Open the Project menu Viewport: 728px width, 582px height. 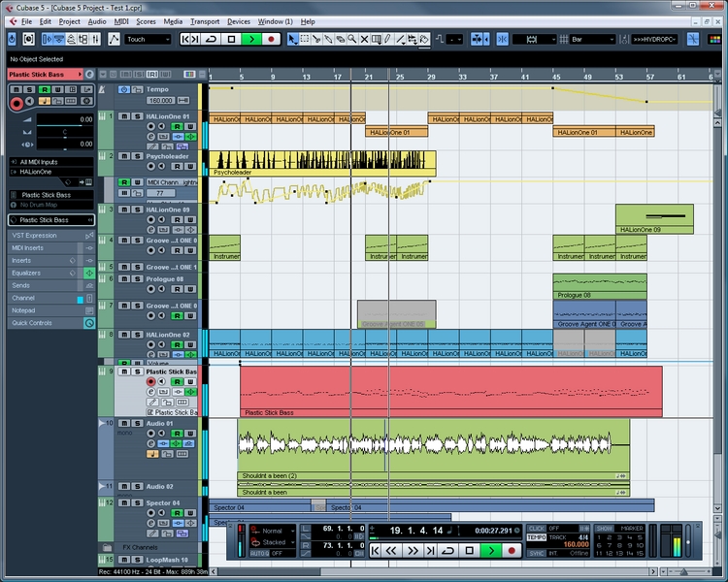tap(69, 21)
